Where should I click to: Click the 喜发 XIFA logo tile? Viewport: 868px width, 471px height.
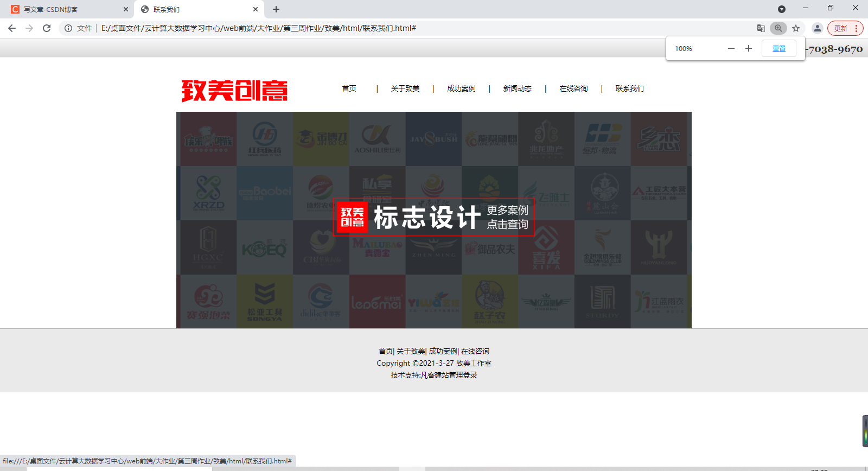546,247
